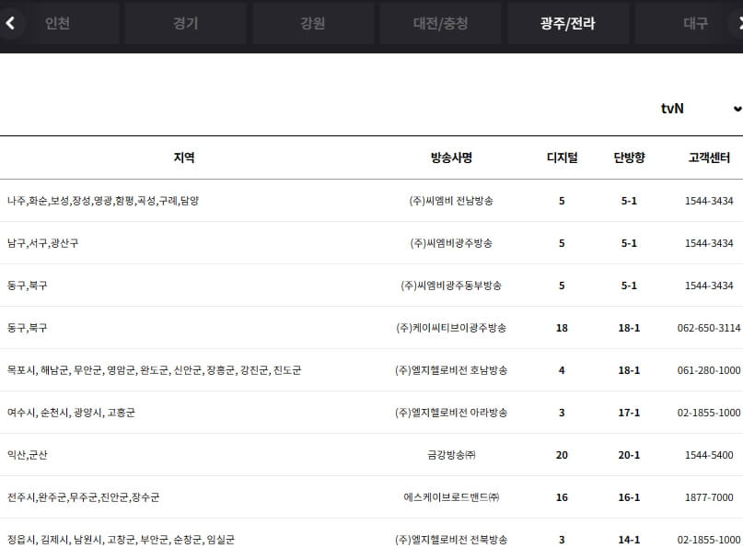Screen dimensions: 743x560
Task: Click 02-1855-1000 in the 전북방송 row
Action: 709,540
